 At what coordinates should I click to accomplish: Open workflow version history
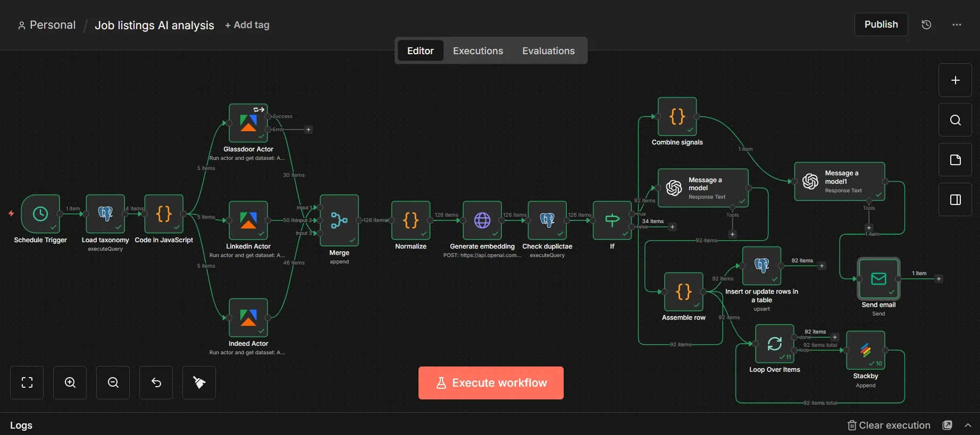pos(926,24)
